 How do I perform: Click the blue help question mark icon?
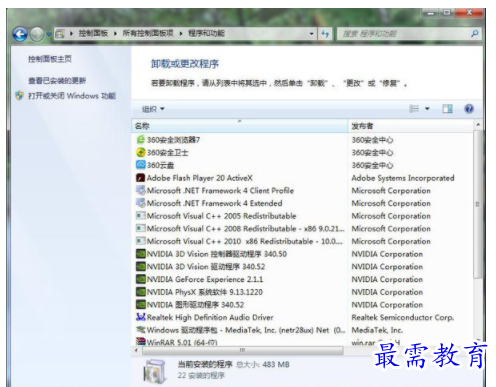point(469,109)
